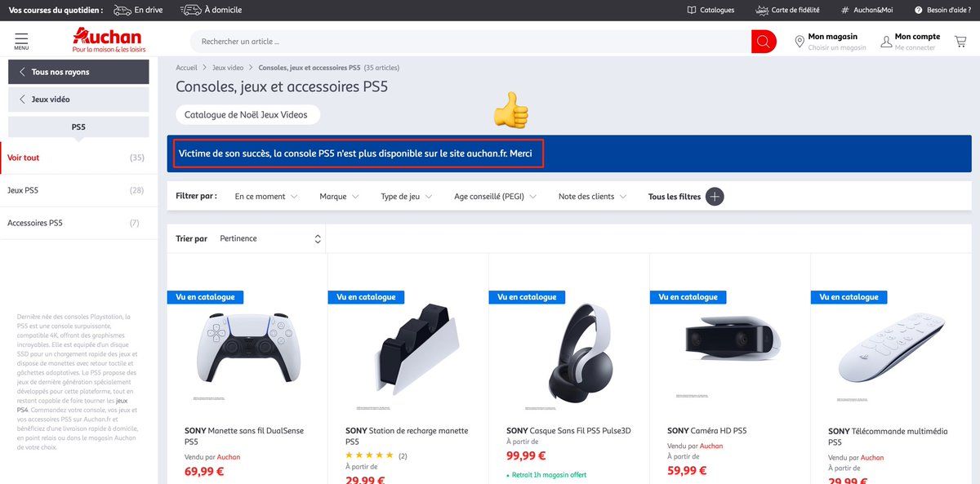The height and width of the screenshot is (484, 980).
Task: Select Accessoires PS5 category
Action: [x=75, y=223]
